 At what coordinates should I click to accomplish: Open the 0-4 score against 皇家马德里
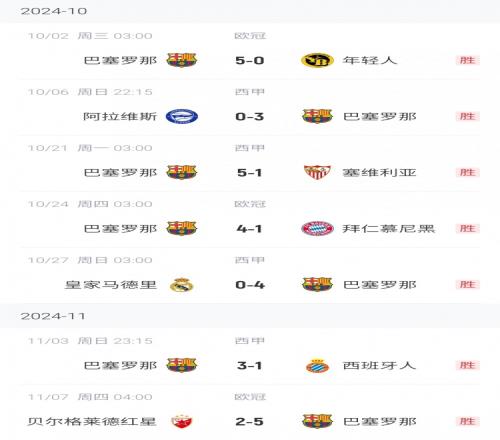pyautogui.click(x=250, y=285)
